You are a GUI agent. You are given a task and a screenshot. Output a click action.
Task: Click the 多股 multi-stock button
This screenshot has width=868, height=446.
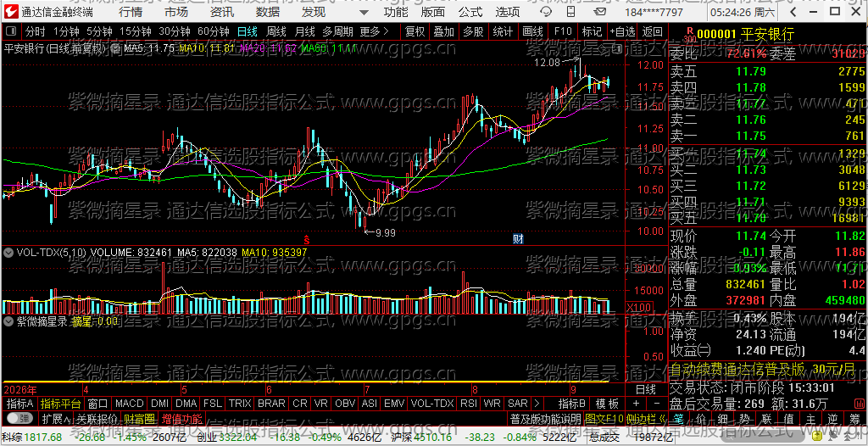click(473, 31)
